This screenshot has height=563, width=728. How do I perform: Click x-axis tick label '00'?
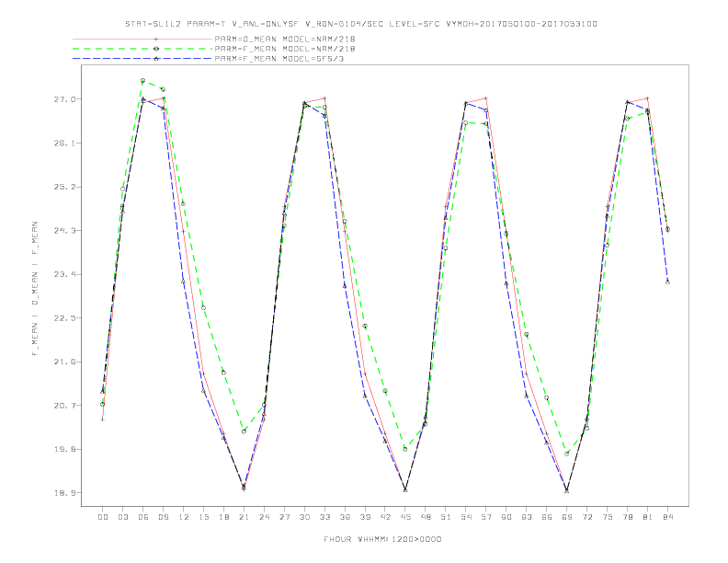pyautogui.click(x=103, y=517)
